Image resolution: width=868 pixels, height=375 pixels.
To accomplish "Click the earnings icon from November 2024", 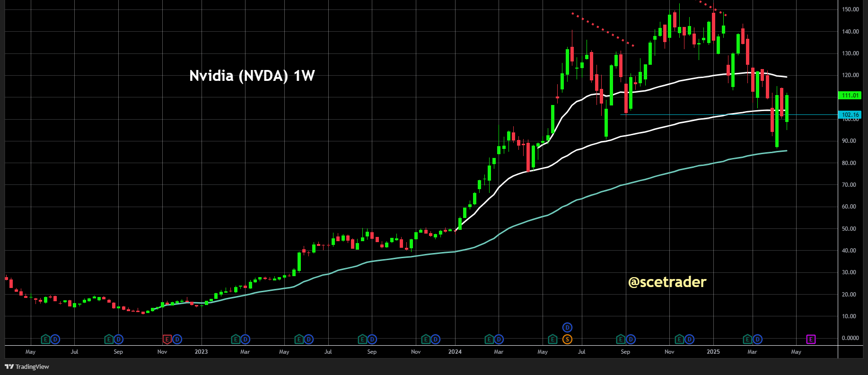I will pos(679,339).
